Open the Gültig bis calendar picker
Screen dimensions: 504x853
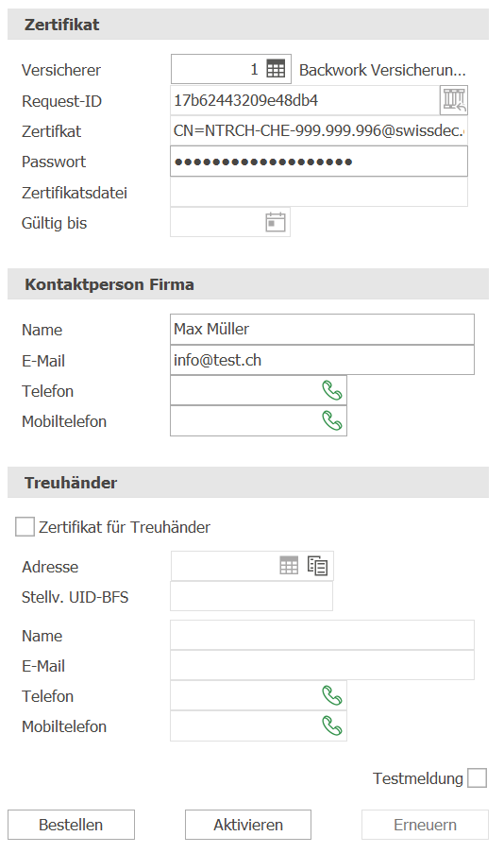(275, 222)
